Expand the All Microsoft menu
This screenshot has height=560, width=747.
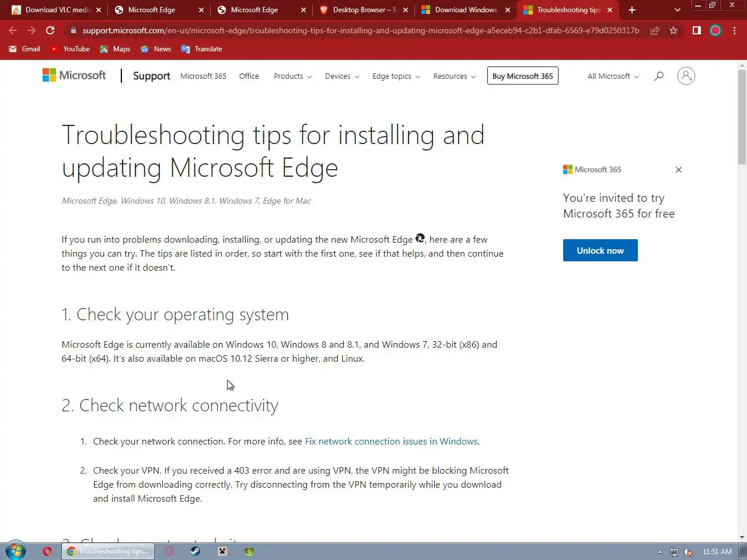pos(613,76)
